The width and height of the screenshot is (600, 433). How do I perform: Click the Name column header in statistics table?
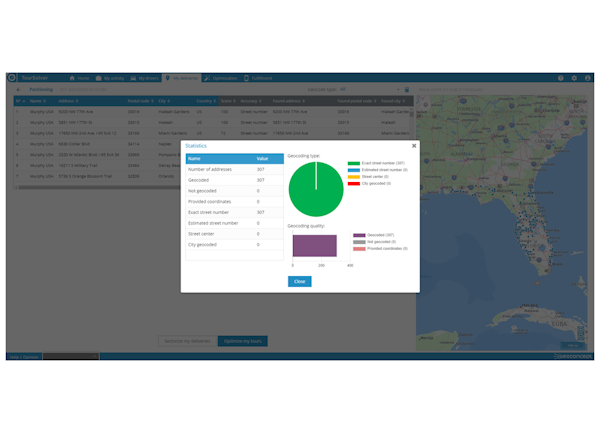pyautogui.click(x=195, y=158)
